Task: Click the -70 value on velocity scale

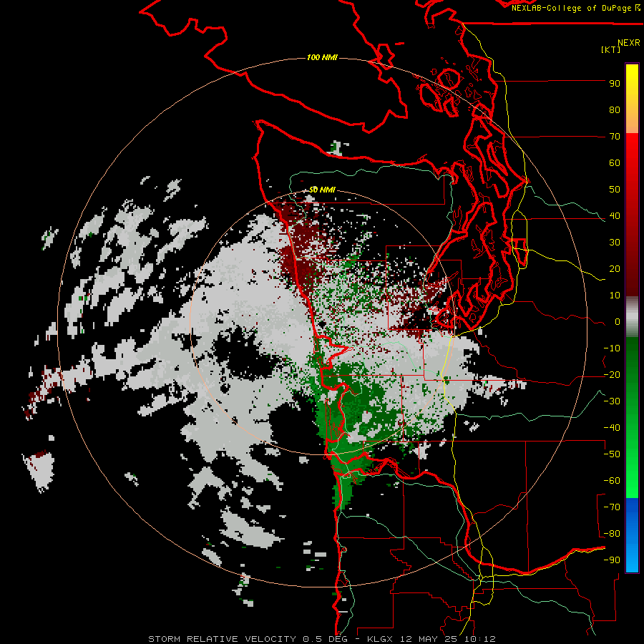Action: tap(612, 507)
